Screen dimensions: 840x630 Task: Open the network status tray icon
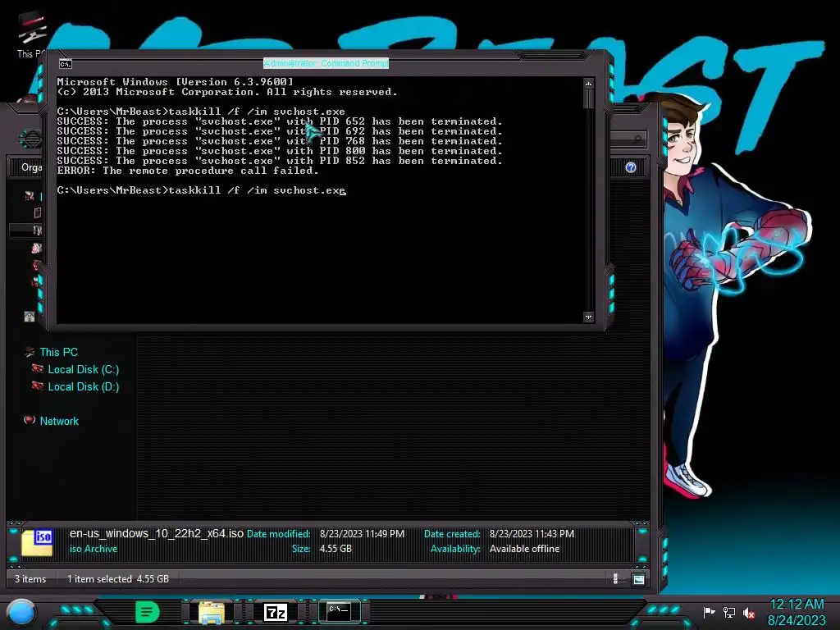click(729, 612)
